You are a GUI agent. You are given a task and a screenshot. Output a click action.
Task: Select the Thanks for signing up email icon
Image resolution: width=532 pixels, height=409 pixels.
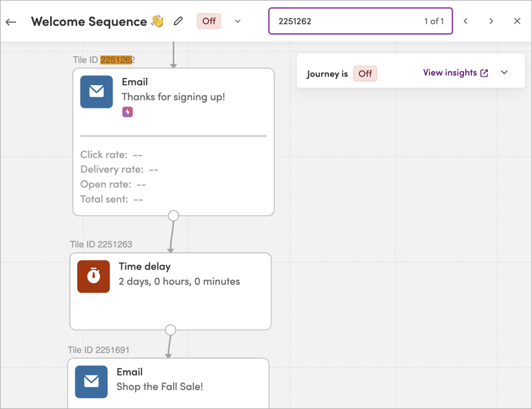point(97,92)
